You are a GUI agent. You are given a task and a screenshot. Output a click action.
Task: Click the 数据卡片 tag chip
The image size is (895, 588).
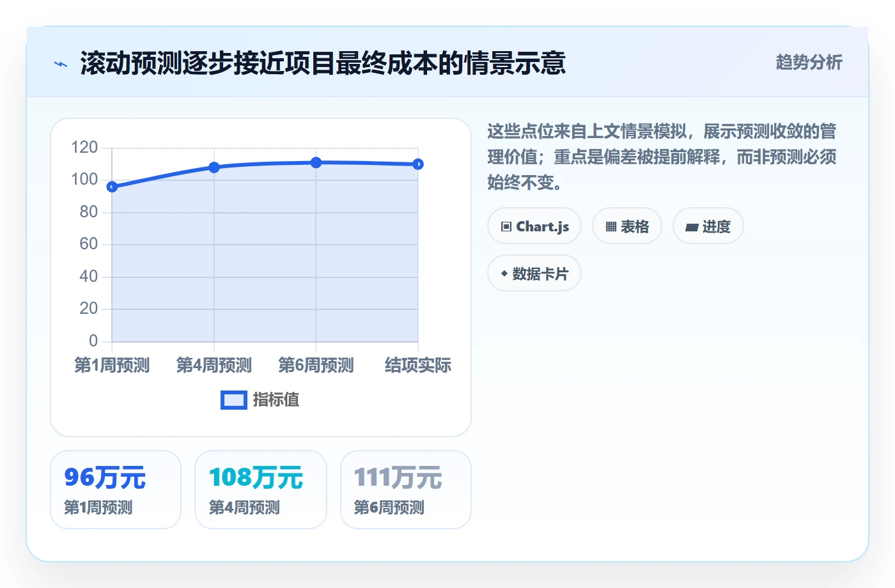tap(534, 274)
